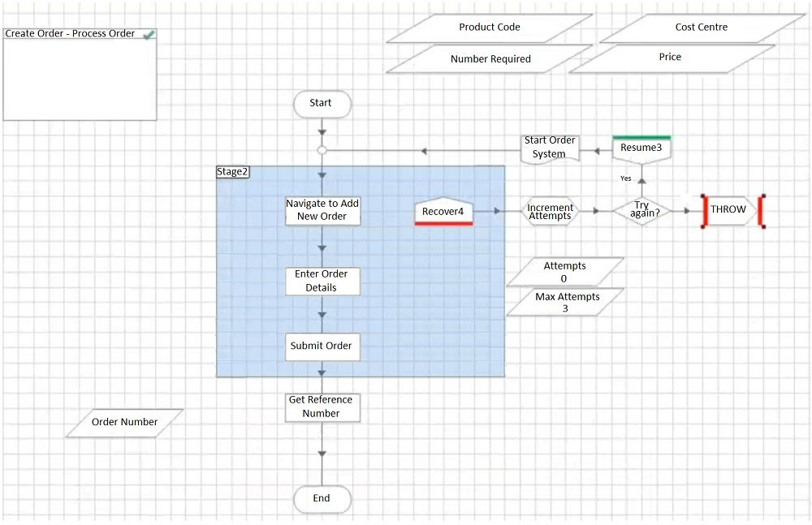
Task: Select the Start Order System page stage
Action: tap(550, 149)
